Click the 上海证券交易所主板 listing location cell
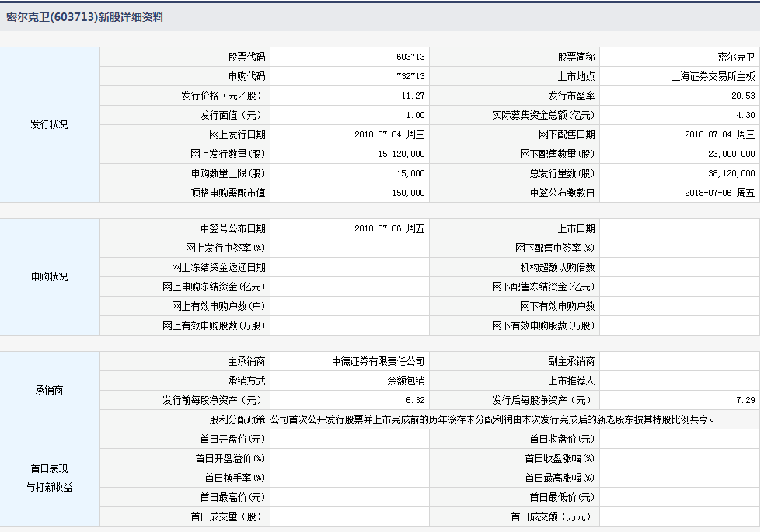This screenshot has width=764, height=532. click(713, 76)
